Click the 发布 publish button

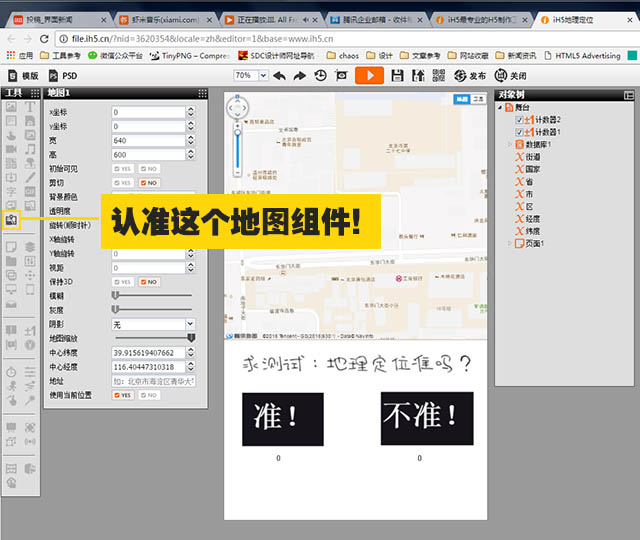tap(471, 75)
